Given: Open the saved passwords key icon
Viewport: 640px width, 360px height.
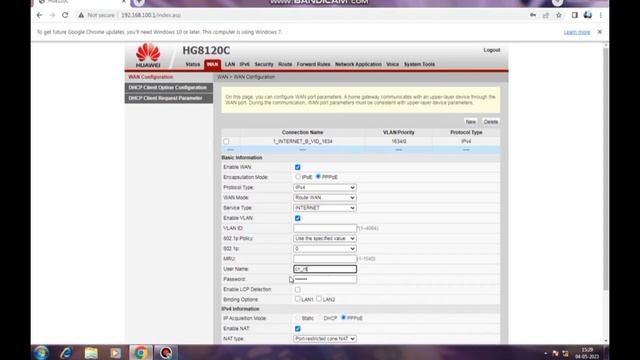Looking at the screenshot, I should [x=533, y=15].
